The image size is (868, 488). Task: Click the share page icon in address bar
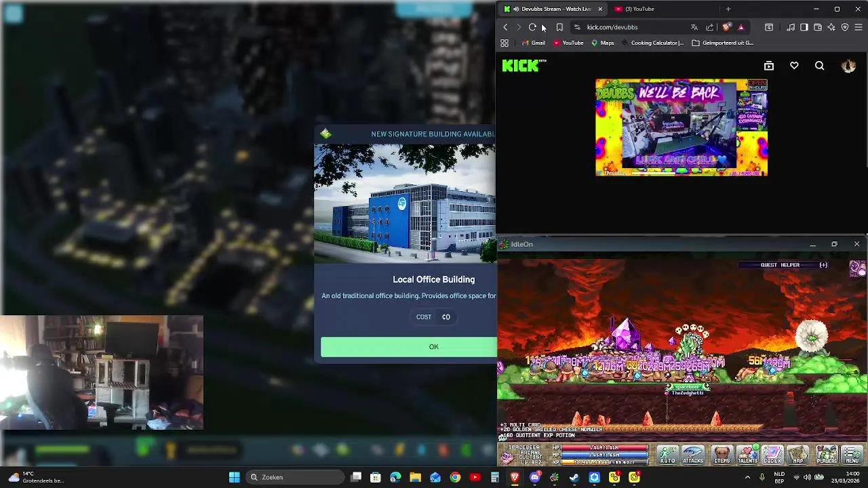(x=709, y=27)
